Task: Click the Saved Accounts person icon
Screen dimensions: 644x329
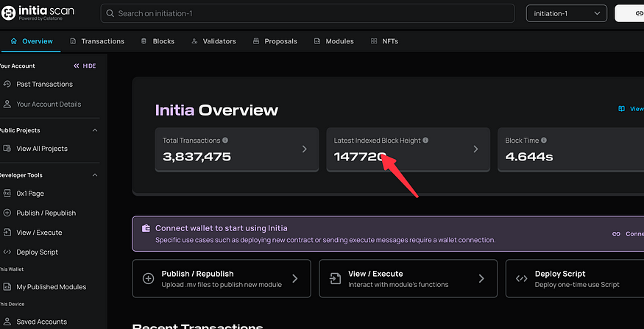Action: coord(7,321)
